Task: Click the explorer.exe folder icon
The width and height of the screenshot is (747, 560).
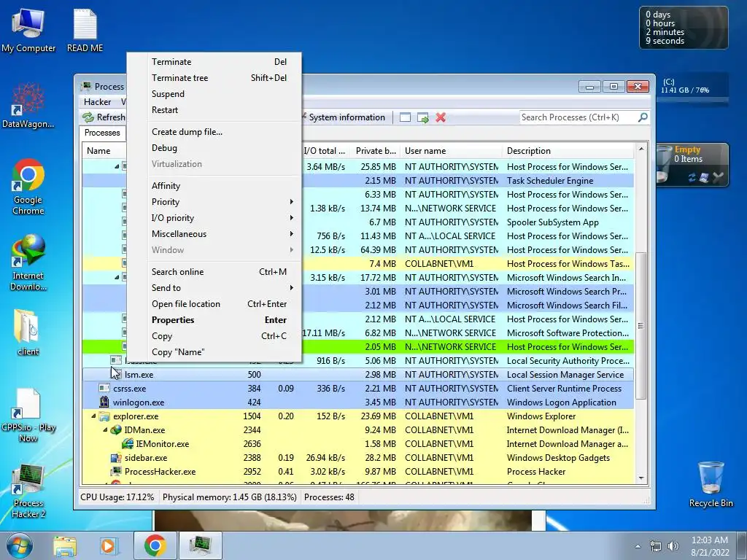Action: coord(104,416)
